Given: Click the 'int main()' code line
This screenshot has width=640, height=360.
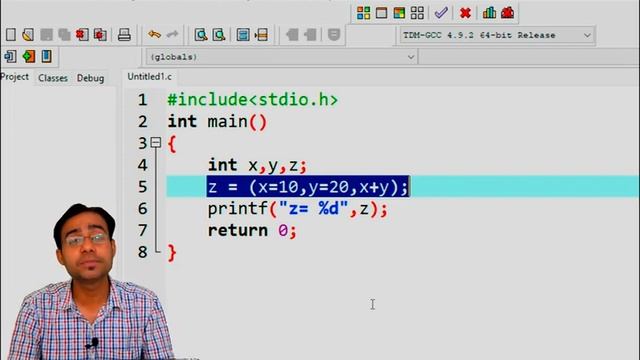Looking at the screenshot, I should [217, 122].
